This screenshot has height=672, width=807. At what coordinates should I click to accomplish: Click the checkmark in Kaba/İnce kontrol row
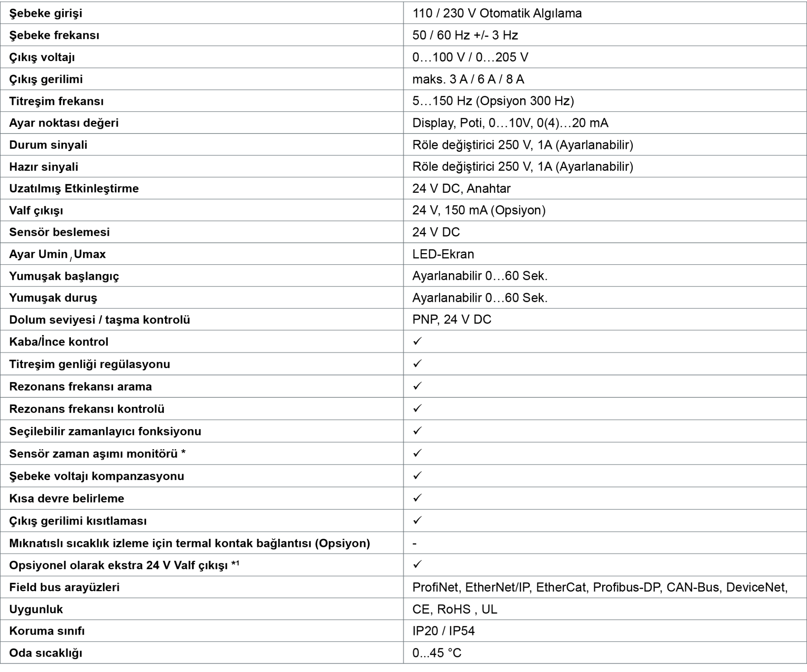(x=417, y=341)
